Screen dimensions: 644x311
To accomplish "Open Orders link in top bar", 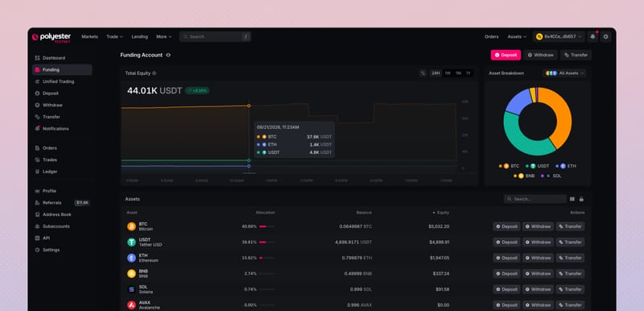I will 491,36.
